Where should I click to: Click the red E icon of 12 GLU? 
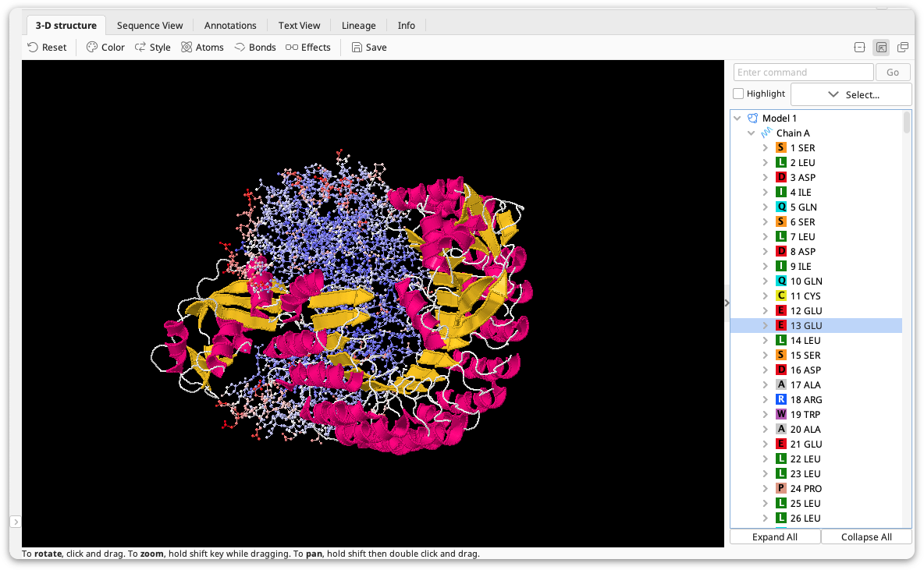coord(781,310)
